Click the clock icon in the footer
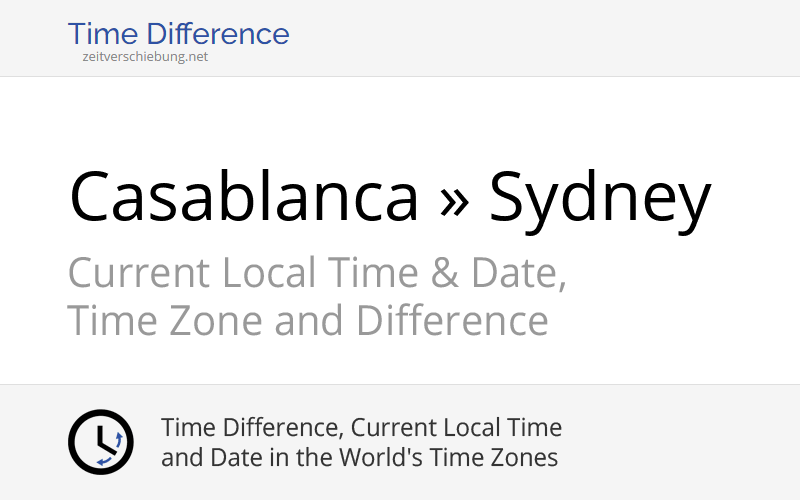 tap(100, 441)
